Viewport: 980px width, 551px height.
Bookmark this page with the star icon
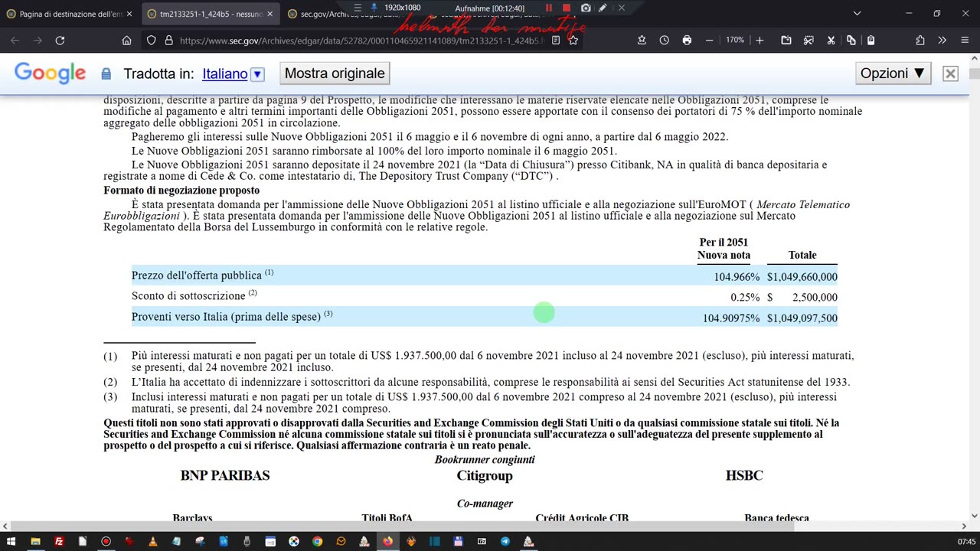click(x=573, y=41)
